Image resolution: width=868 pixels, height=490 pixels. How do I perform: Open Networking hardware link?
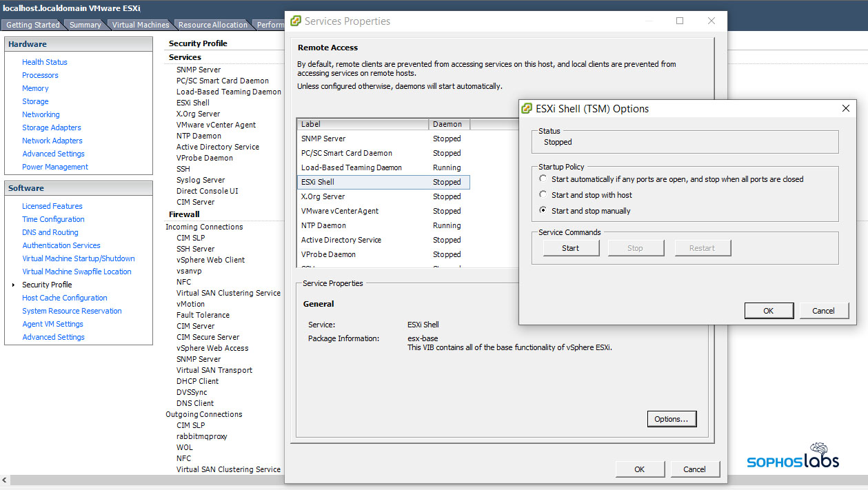[x=41, y=114]
